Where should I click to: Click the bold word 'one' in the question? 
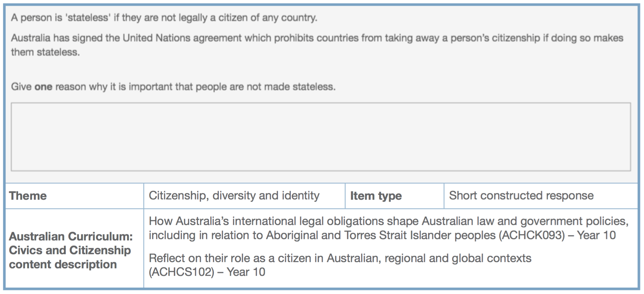tap(43, 87)
